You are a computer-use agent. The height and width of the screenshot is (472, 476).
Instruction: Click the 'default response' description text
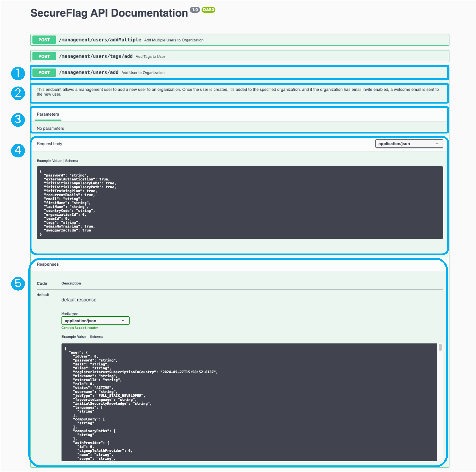[79, 300]
